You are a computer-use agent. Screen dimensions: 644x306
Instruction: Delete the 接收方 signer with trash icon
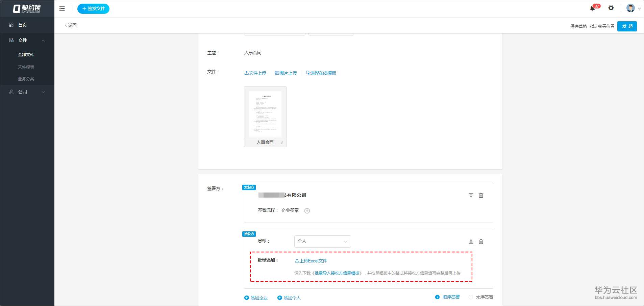(481, 241)
